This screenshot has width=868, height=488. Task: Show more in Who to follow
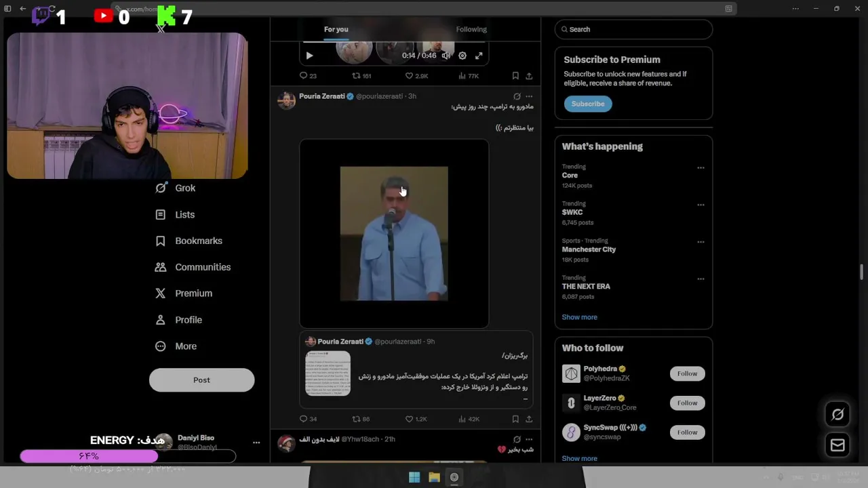(579, 459)
